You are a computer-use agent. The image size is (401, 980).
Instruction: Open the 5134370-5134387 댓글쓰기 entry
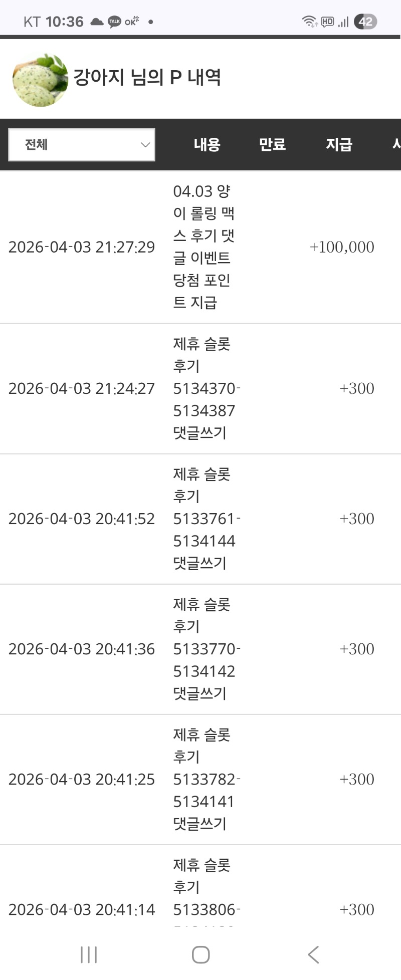point(206,388)
